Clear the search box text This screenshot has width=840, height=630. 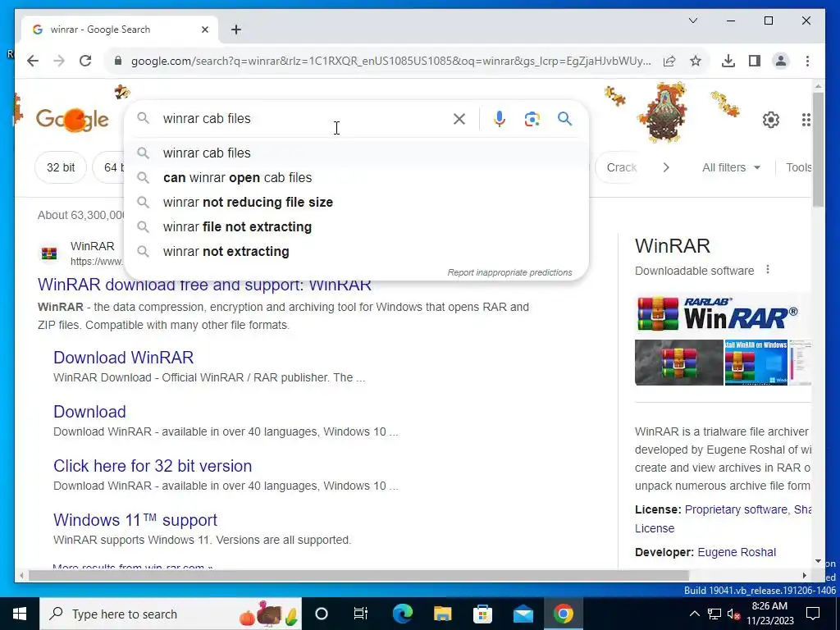(459, 119)
